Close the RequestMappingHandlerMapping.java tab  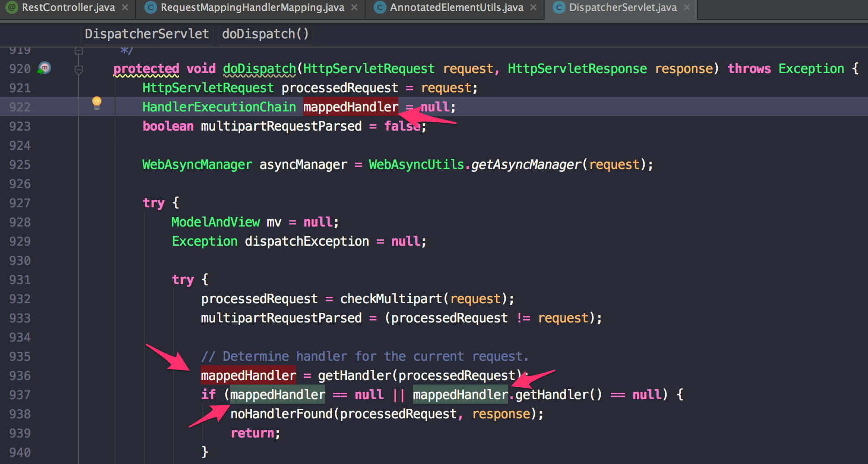click(x=354, y=7)
